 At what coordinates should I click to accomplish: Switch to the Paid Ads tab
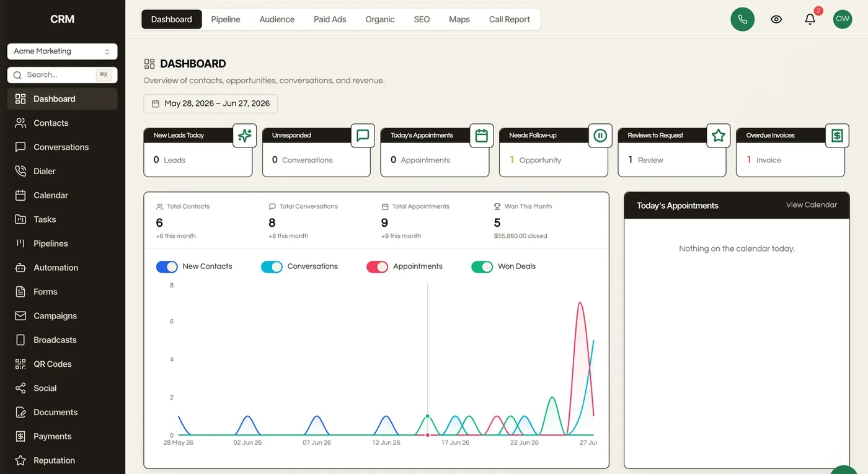(x=330, y=19)
